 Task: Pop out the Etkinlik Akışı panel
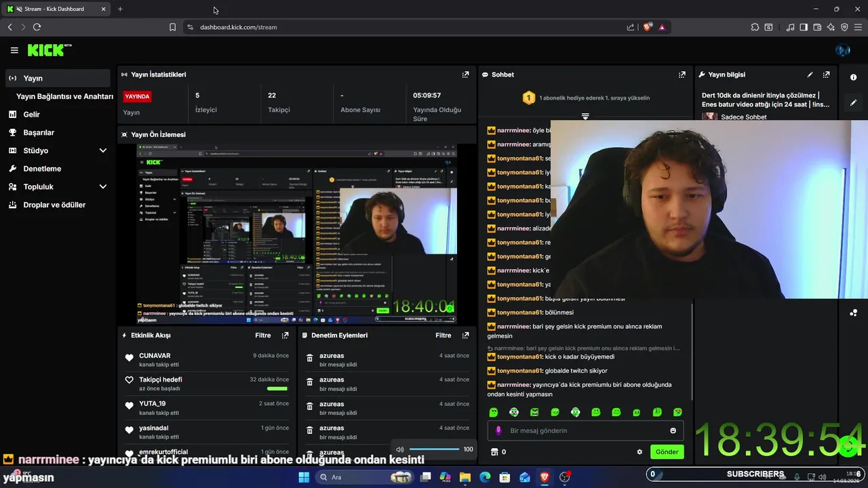(x=285, y=335)
